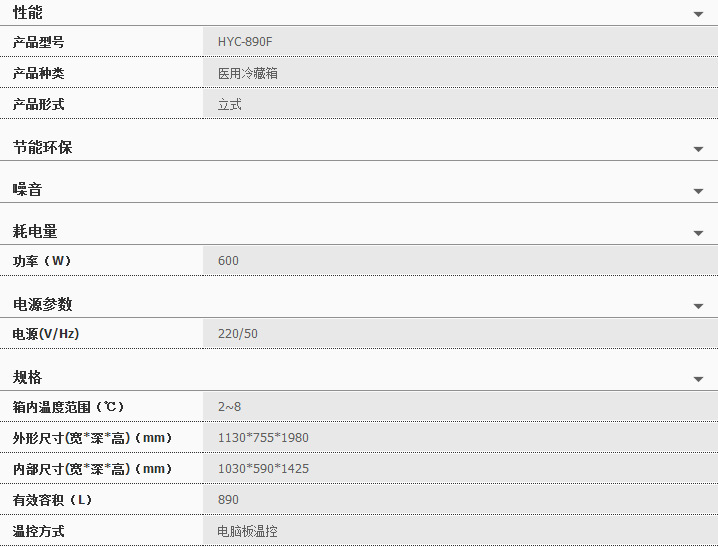Click the 功率（W） row label
Screen dimensions: 718x547
click(42, 261)
